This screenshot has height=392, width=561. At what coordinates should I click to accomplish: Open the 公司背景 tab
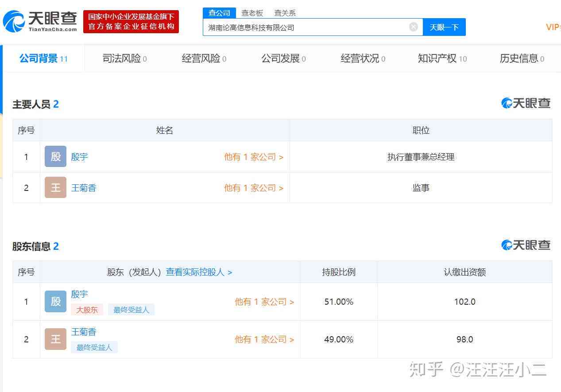tap(43, 58)
